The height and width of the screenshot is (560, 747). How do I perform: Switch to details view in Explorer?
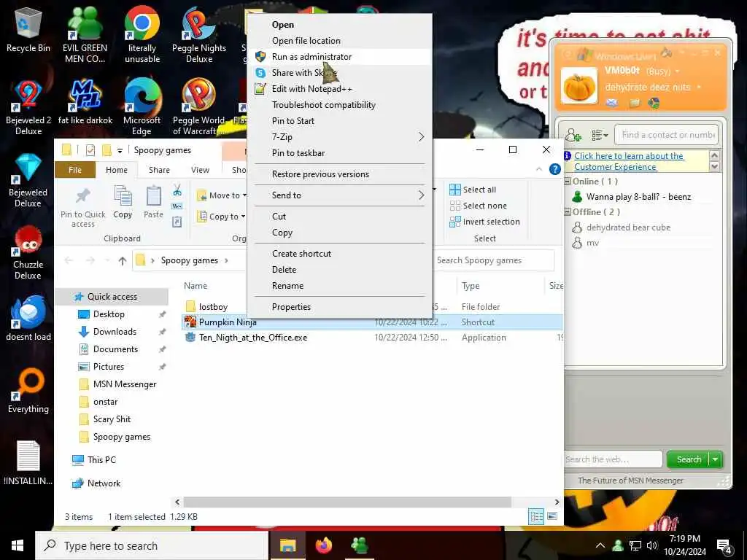[x=536, y=516]
